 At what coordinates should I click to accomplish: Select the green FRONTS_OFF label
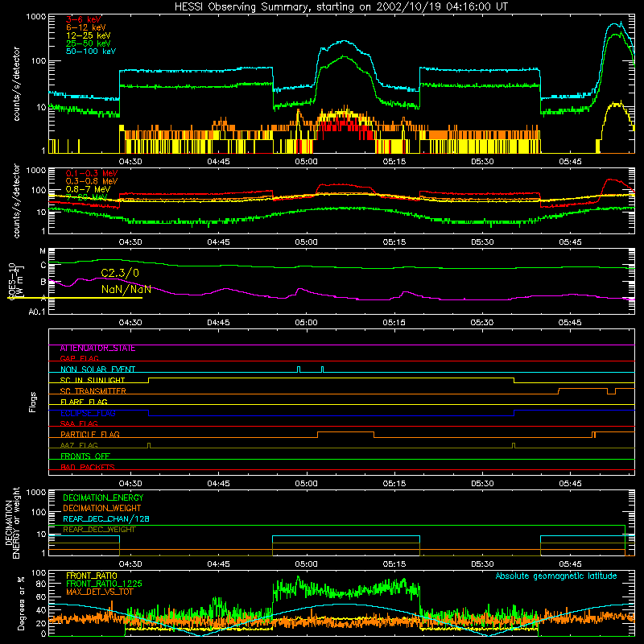(x=85, y=456)
